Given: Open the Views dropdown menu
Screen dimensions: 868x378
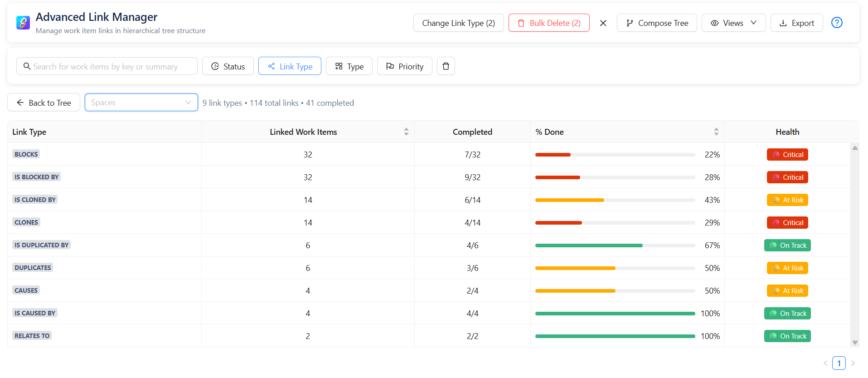Looking at the screenshot, I should 733,23.
